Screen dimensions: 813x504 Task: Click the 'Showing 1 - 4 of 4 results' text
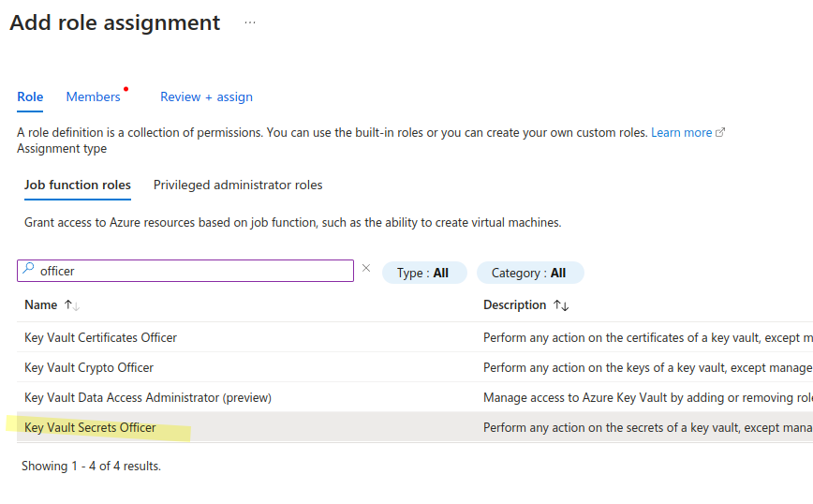[91, 467]
